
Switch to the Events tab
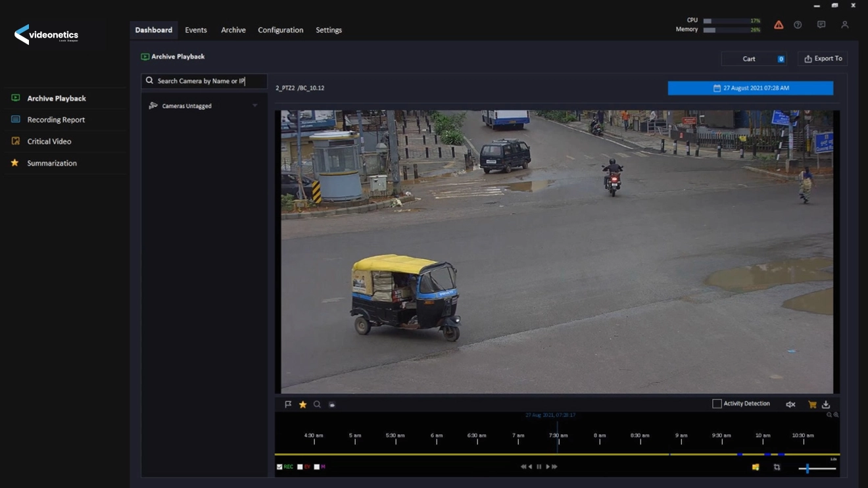[x=196, y=30]
